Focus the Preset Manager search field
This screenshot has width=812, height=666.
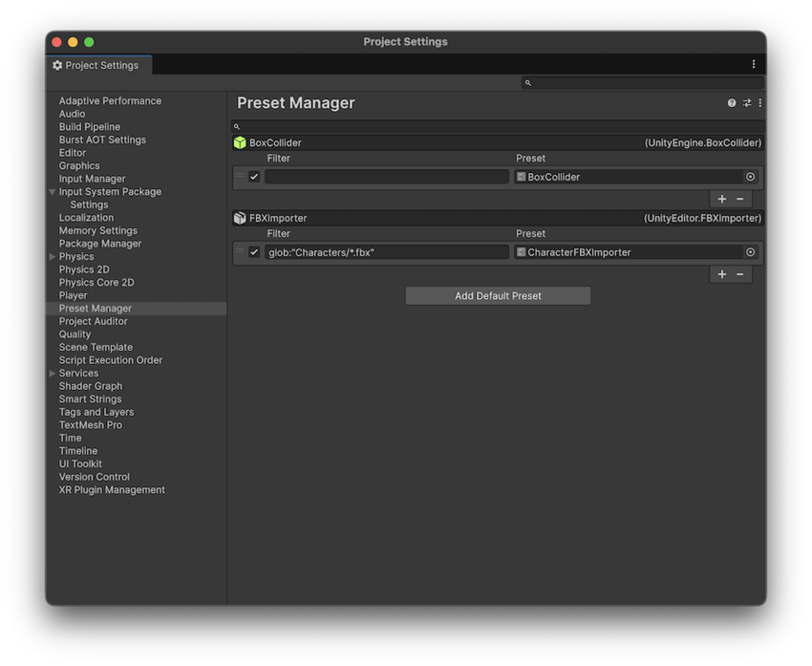pyautogui.click(x=498, y=127)
